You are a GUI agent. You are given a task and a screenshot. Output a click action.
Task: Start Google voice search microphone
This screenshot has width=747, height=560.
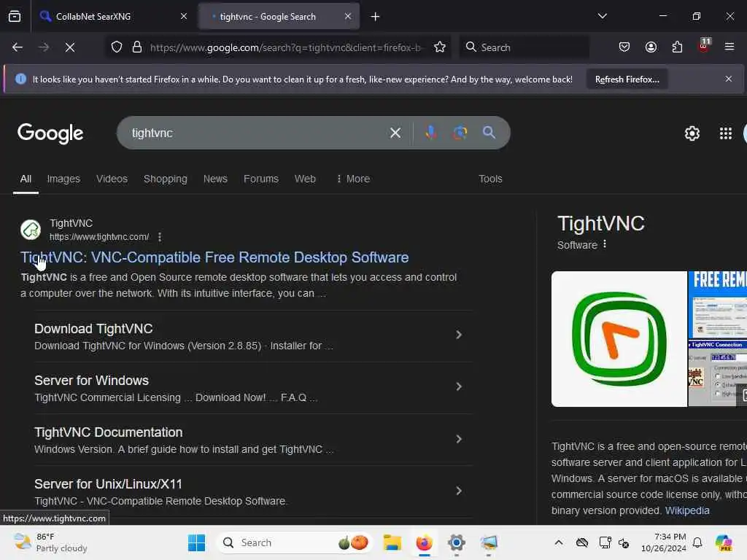(430, 133)
